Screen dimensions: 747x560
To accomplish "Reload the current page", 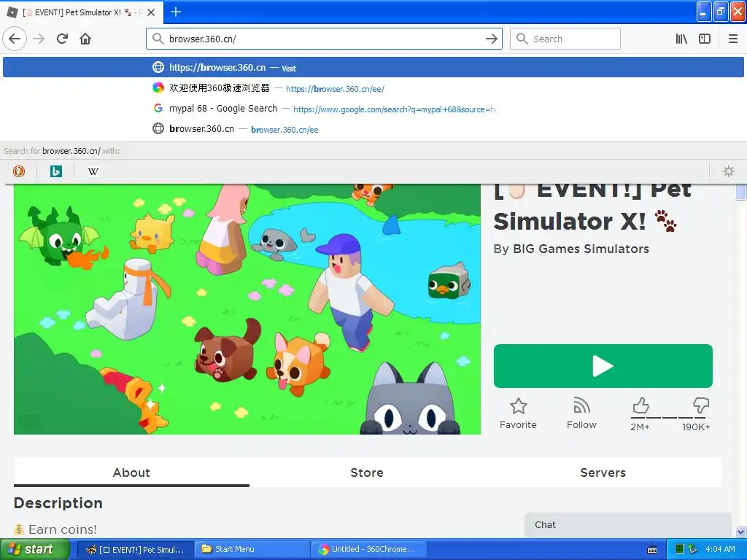I will (x=62, y=39).
